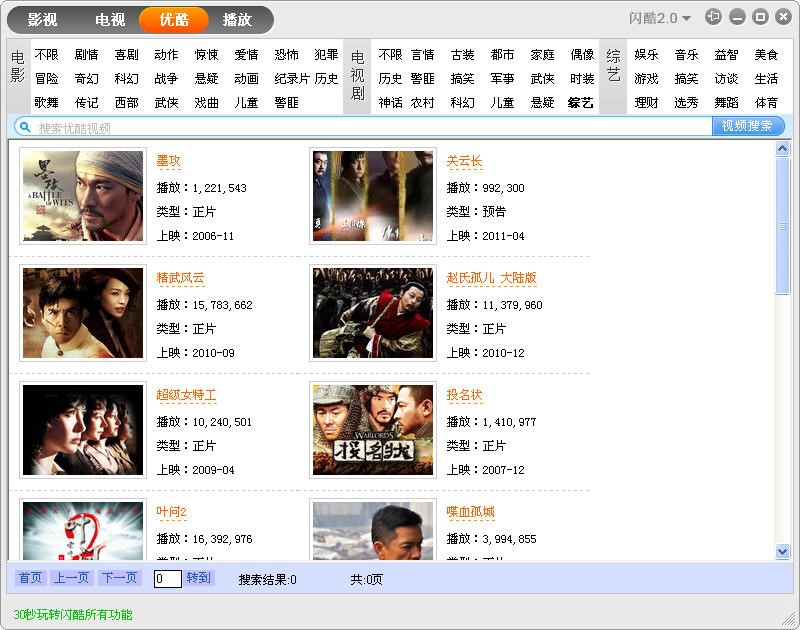Pick the 选秀 variety category
This screenshot has width=800, height=630.
pyautogui.click(x=686, y=103)
